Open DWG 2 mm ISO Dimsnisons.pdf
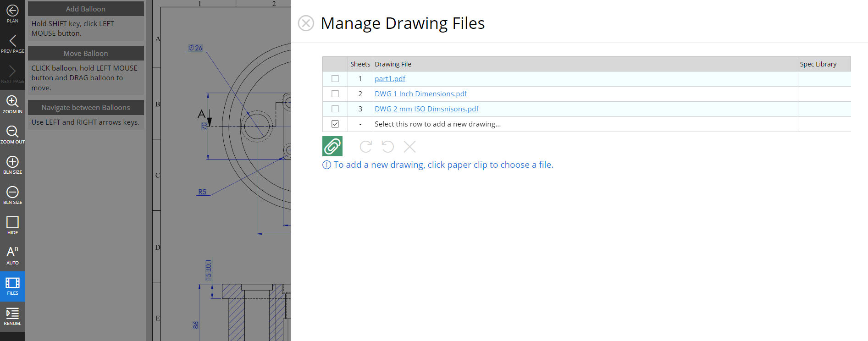This screenshot has height=341, width=868. [426, 109]
